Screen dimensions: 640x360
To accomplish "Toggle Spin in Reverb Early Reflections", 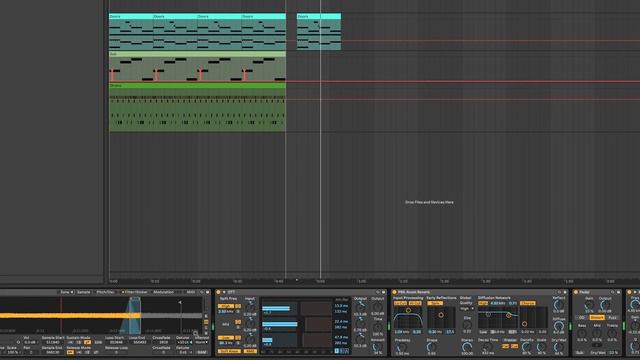I will [435, 303].
